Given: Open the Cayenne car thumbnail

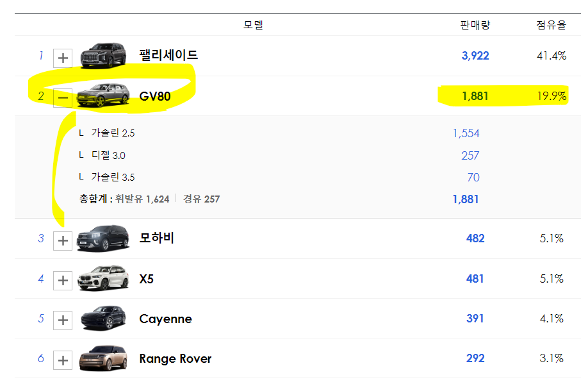Looking at the screenshot, I should 103,318.
